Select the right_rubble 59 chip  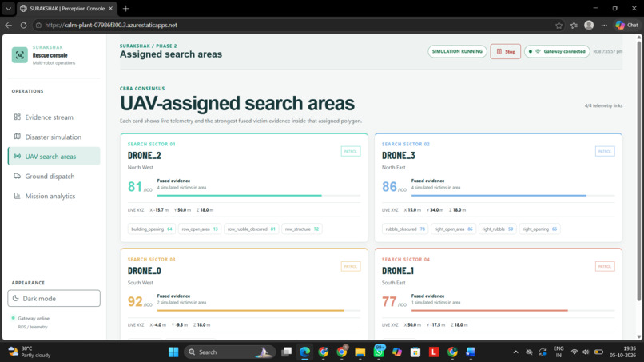[497, 229]
